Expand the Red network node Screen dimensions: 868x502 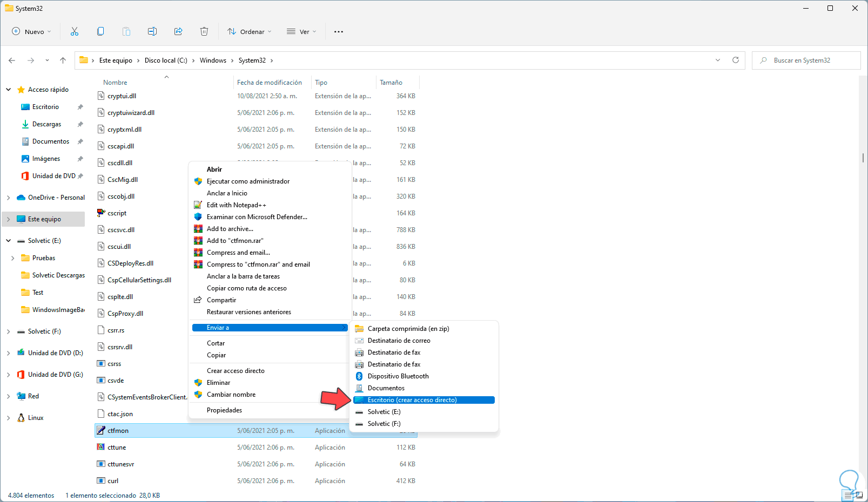[x=9, y=396]
